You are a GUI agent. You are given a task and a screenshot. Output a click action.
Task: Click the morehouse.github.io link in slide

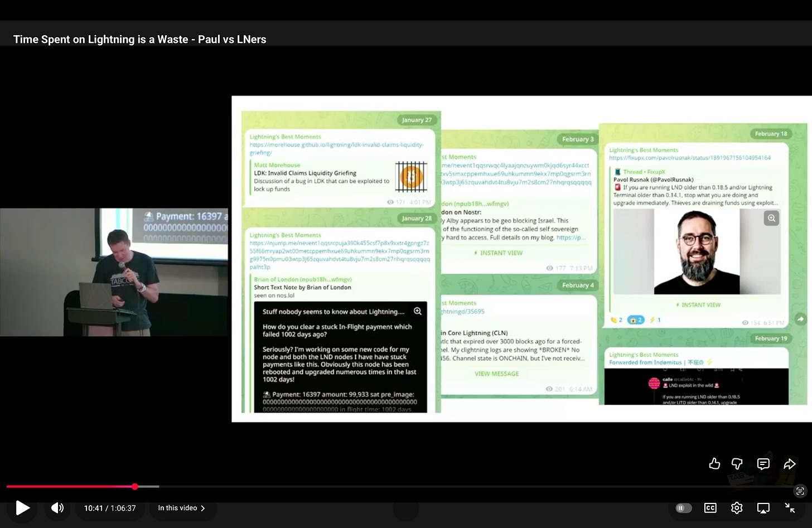click(x=336, y=148)
